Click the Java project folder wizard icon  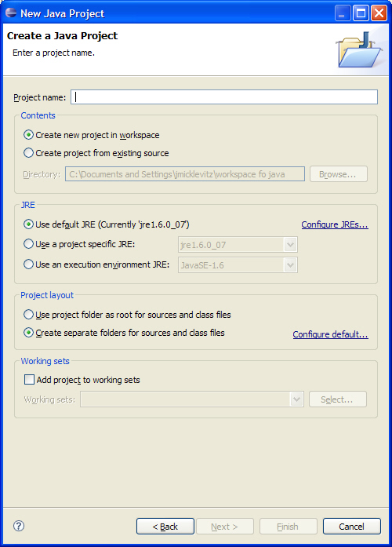coord(359,50)
